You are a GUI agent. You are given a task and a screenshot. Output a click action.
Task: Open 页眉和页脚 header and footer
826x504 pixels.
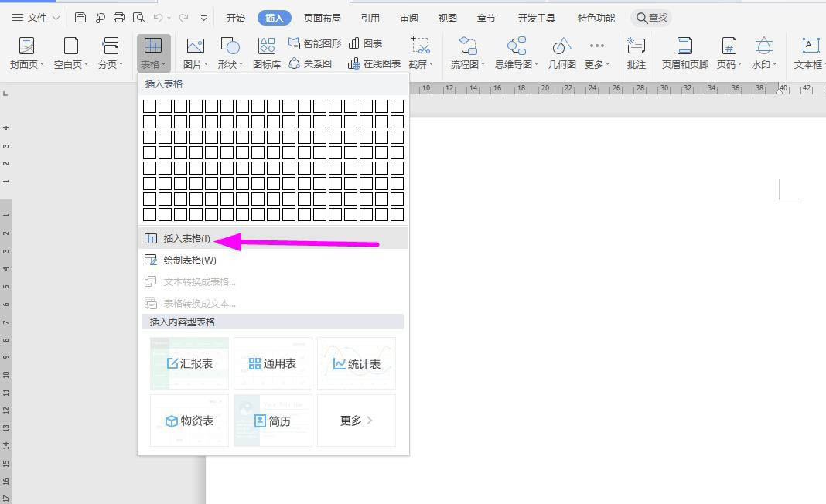684,53
